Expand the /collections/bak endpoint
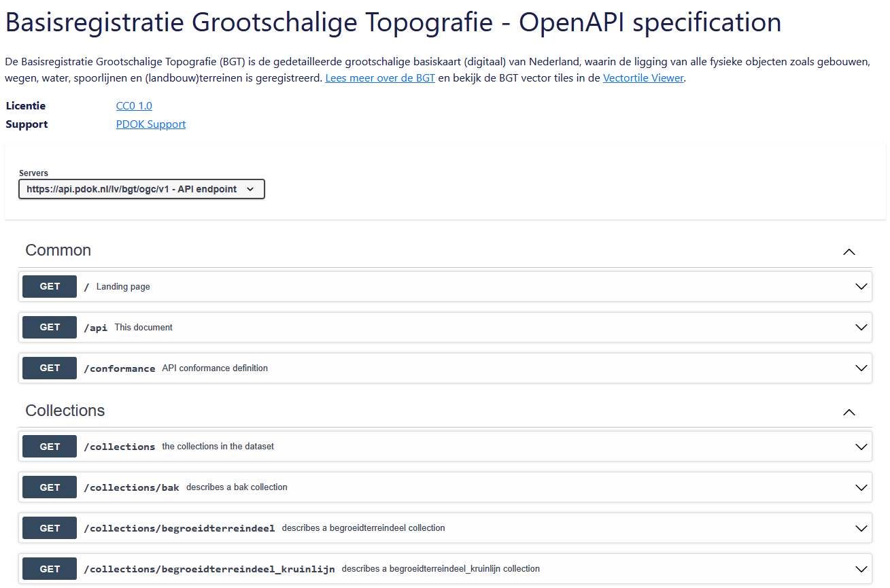The height and width of the screenshot is (588, 890). [x=861, y=487]
